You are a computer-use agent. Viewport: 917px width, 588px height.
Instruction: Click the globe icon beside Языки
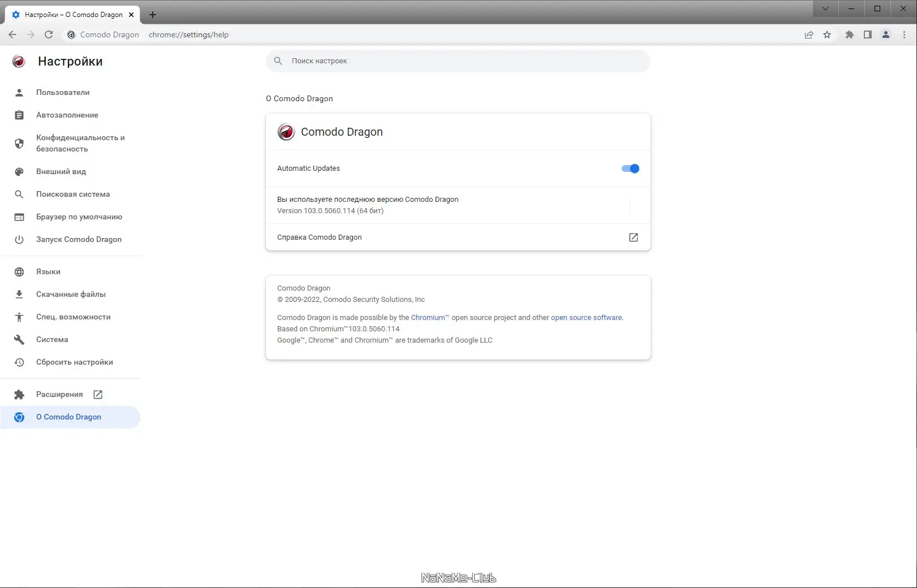coord(19,272)
